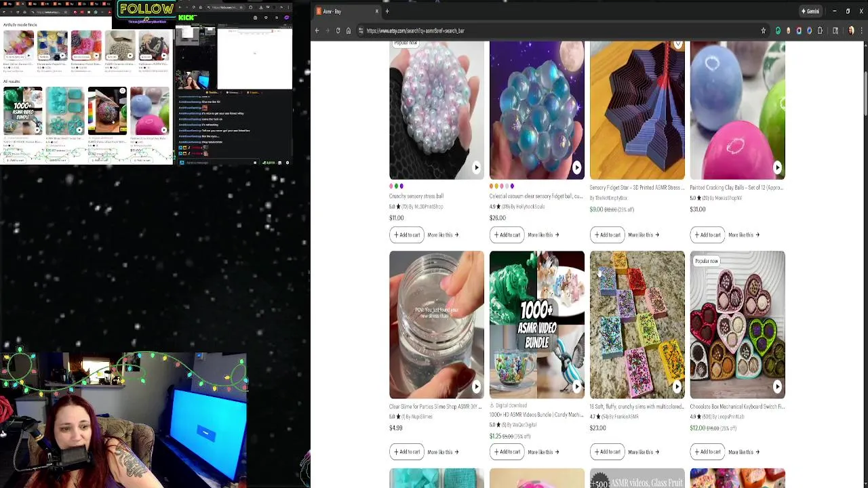Open the browser side panel icon
Screen dimensions: 868x488
click(835, 30)
